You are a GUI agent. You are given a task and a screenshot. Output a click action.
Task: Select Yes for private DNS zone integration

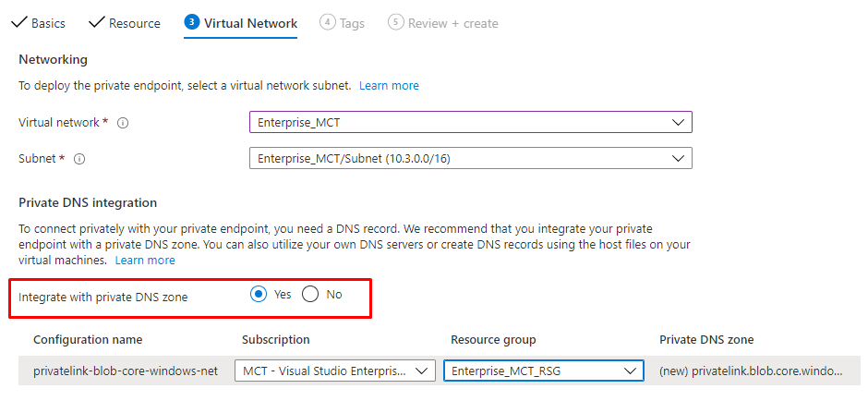click(258, 294)
